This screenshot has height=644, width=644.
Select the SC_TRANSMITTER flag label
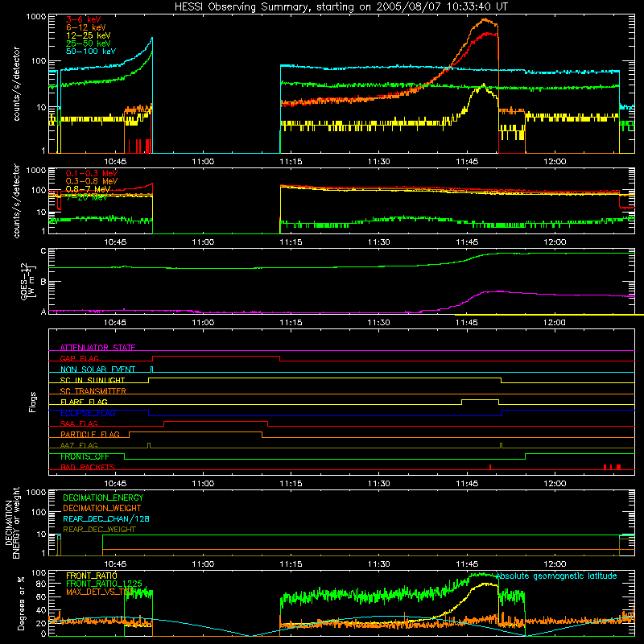point(93,391)
